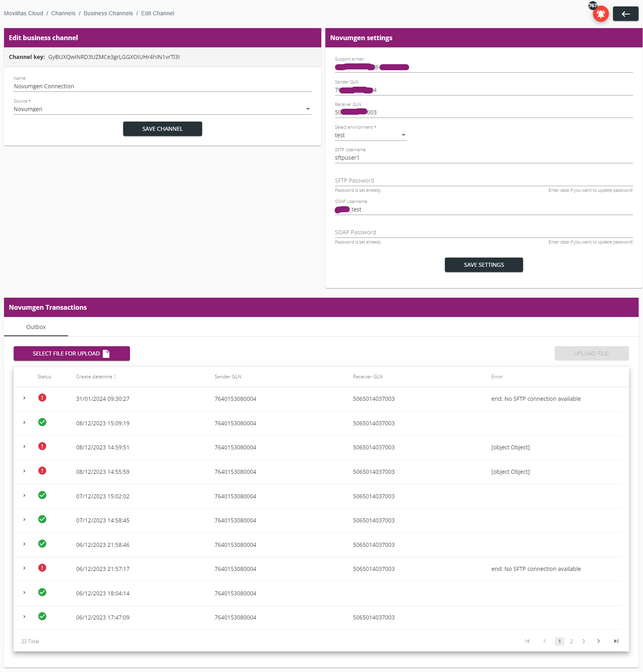This screenshot has width=643, height=672.
Task: Go to first page of transactions
Action: [527, 641]
